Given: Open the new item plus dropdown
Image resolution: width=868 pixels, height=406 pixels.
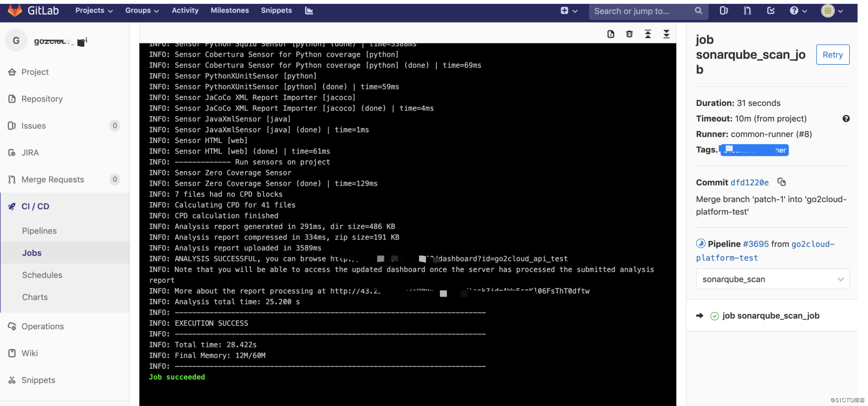Looking at the screenshot, I should pos(569,11).
